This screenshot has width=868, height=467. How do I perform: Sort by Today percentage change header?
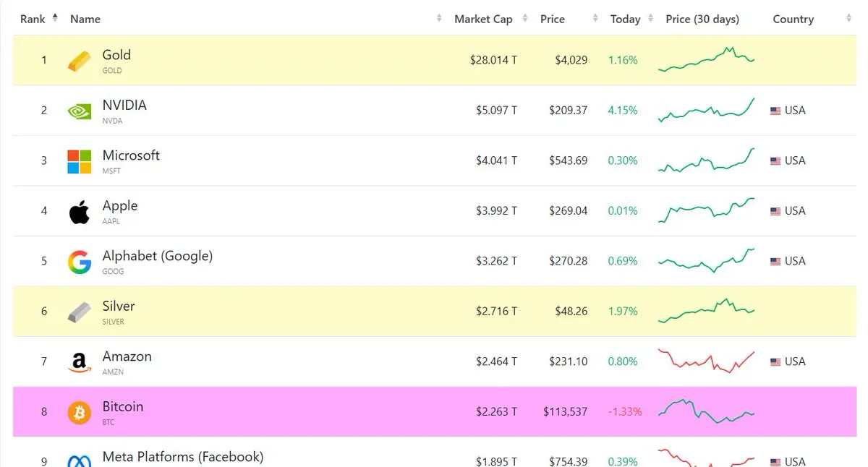[625, 19]
